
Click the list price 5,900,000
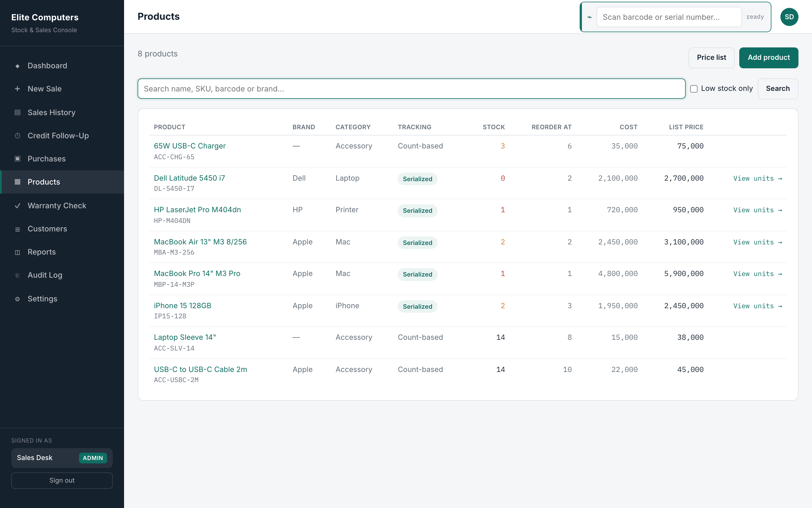point(683,273)
